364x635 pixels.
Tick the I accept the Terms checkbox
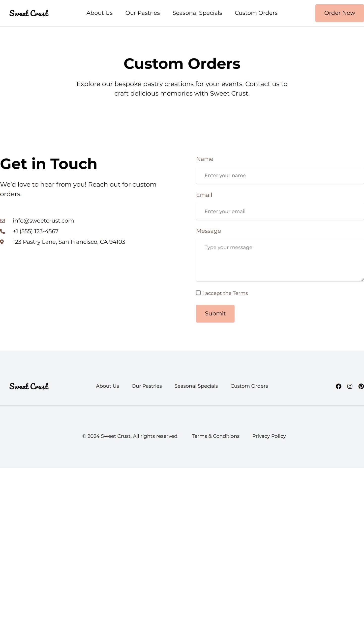[199, 293]
